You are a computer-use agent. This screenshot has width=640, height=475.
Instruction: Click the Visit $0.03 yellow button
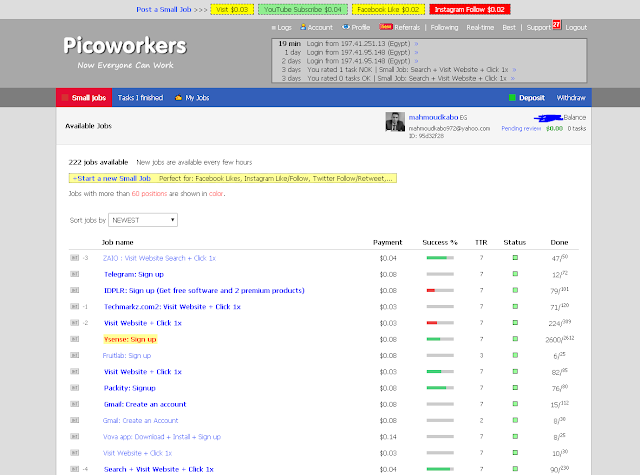(232, 9)
